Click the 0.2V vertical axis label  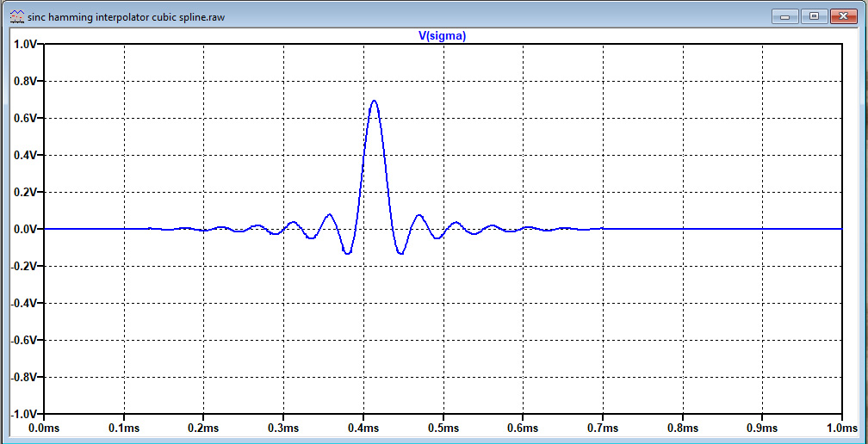(26, 193)
